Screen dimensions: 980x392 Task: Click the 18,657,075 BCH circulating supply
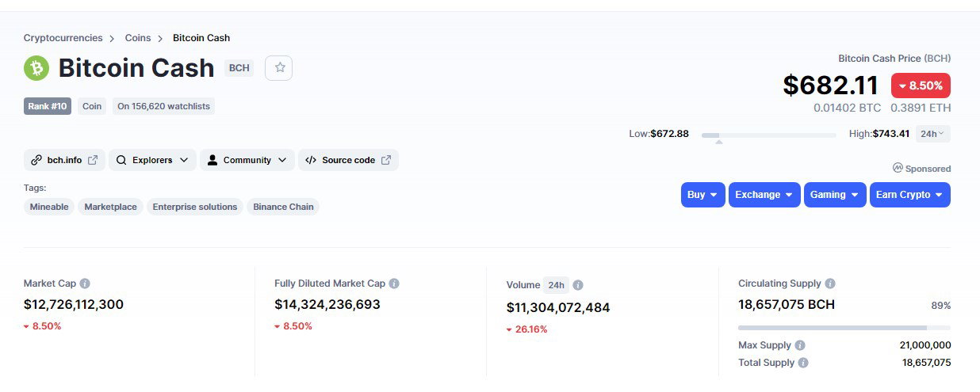787,304
